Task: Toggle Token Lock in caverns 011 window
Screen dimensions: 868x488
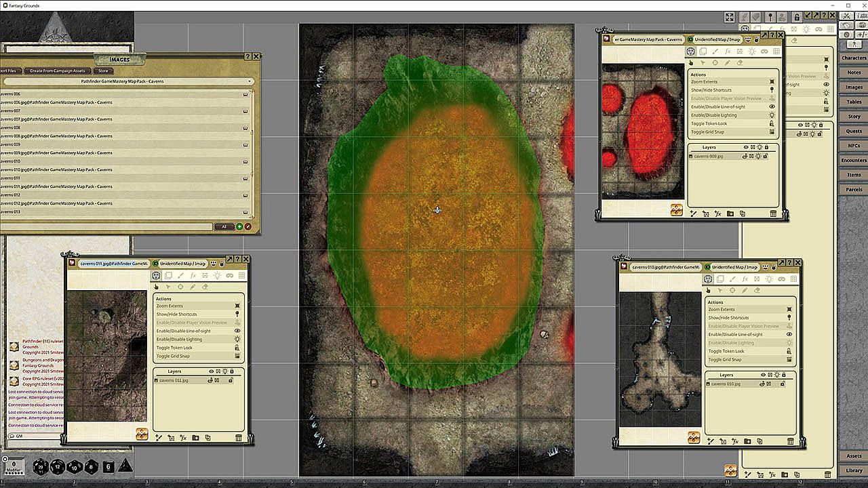Action: tap(199, 348)
